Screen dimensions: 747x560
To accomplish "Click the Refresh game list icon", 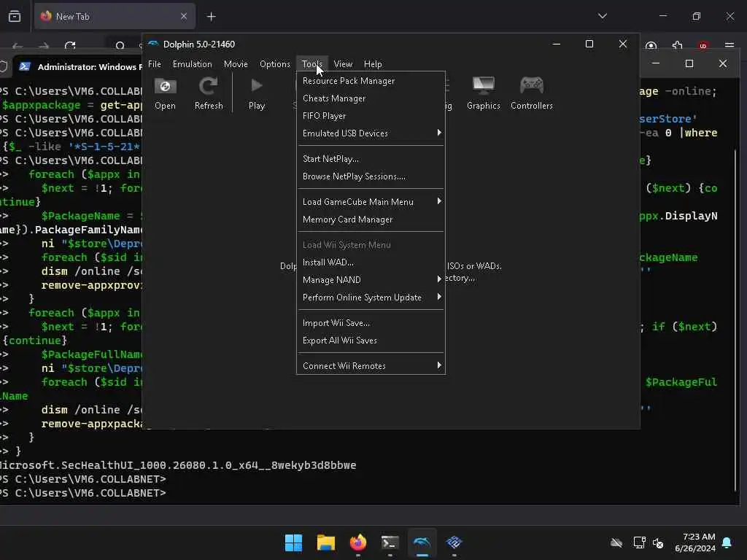I will [x=209, y=93].
